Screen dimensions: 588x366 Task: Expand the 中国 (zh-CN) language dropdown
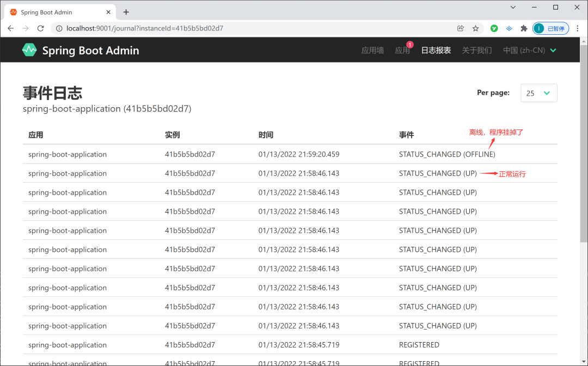pos(530,50)
